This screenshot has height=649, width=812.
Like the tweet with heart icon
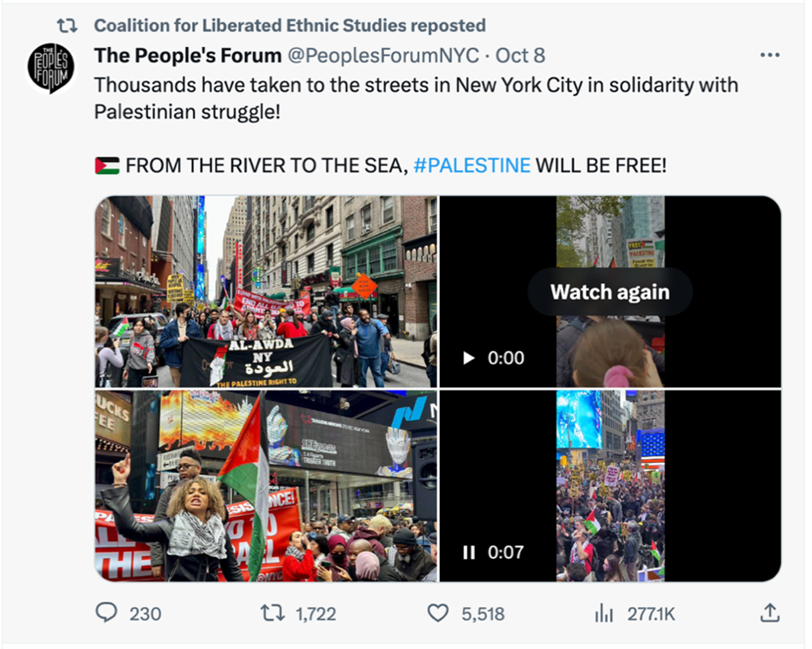point(438,613)
